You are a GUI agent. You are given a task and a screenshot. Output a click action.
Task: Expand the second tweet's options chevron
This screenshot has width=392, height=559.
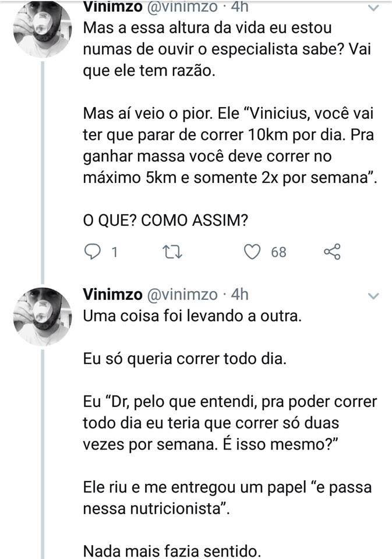[373, 296]
